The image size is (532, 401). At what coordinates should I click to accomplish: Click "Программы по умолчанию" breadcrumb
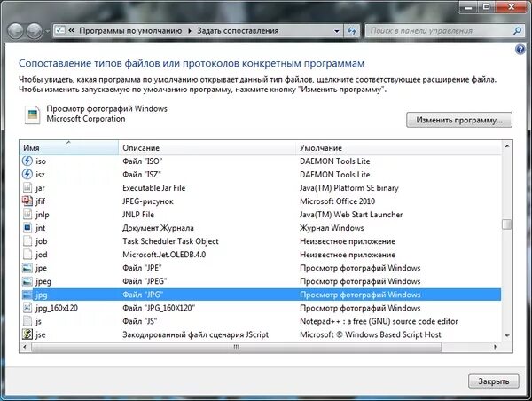[x=130, y=31]
